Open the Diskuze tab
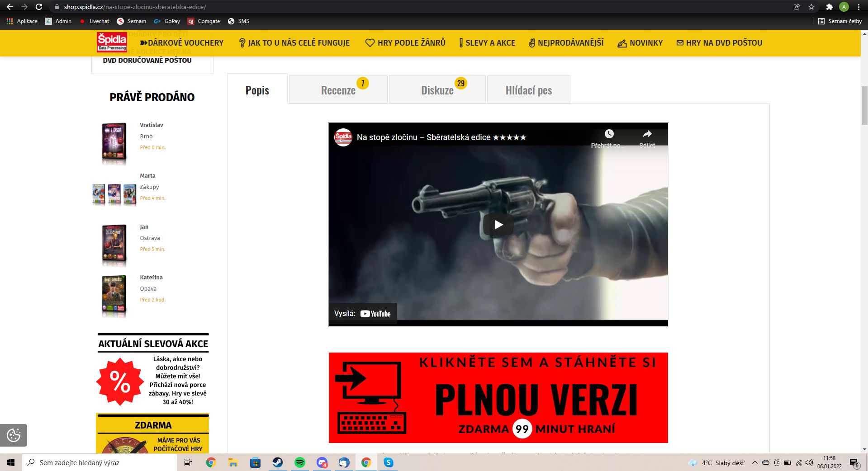The height and width of the screenshot is (471, 868). tap(437, 90)
